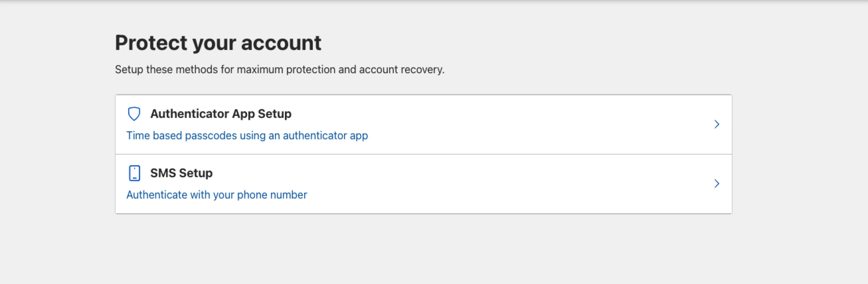Click "phone number" in the SMS description
This screenshot has height=284, width=868.
272,195
